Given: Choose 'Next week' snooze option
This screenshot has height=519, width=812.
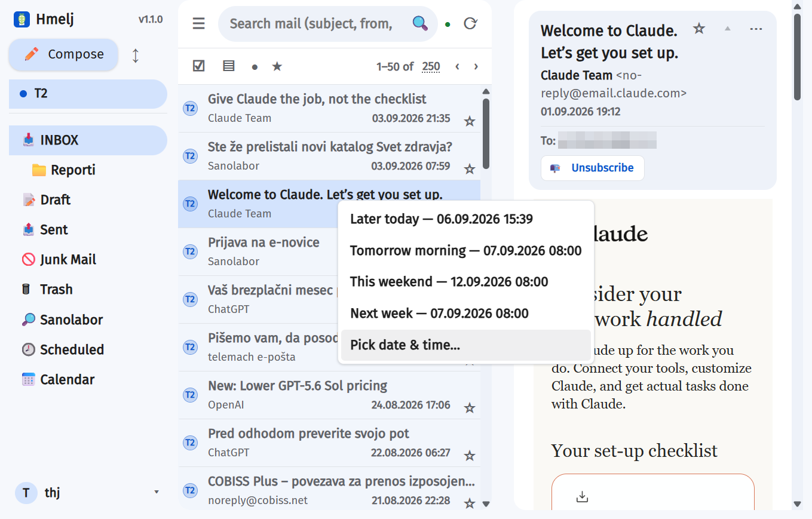Looking at the screenshot, I should pyautogui.click(x=465, y=314).
